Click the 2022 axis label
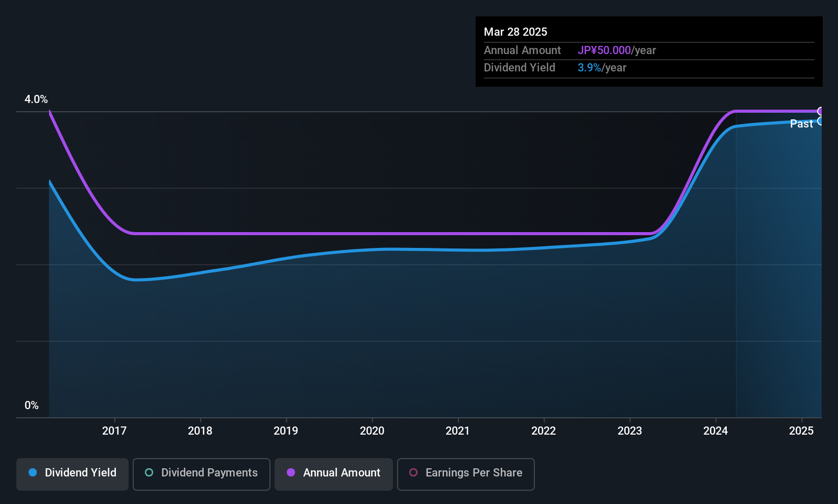This screenshot has height=504, width=838. click(x=544, y=431)
